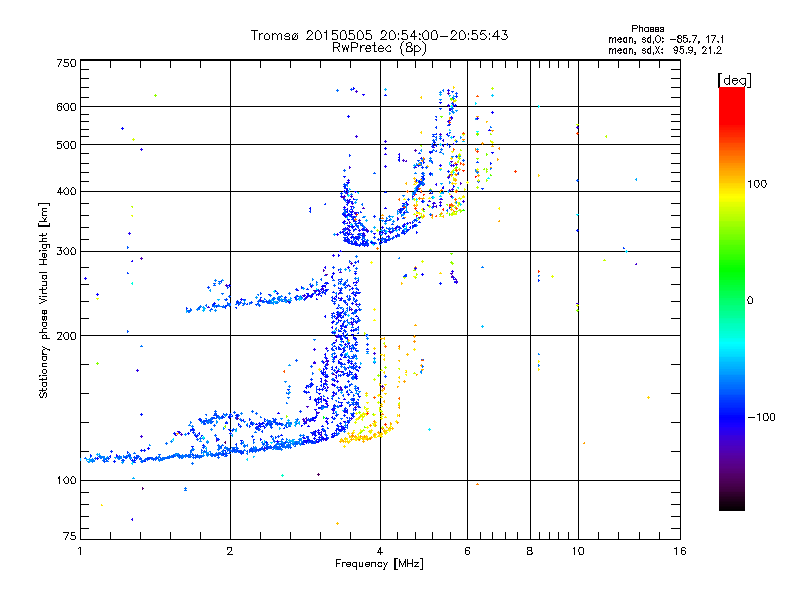Image resolution: width=800 pixels, height=600 pixels.
Task: Click the x-axis tick label '16'
Action: pos(680,551)
